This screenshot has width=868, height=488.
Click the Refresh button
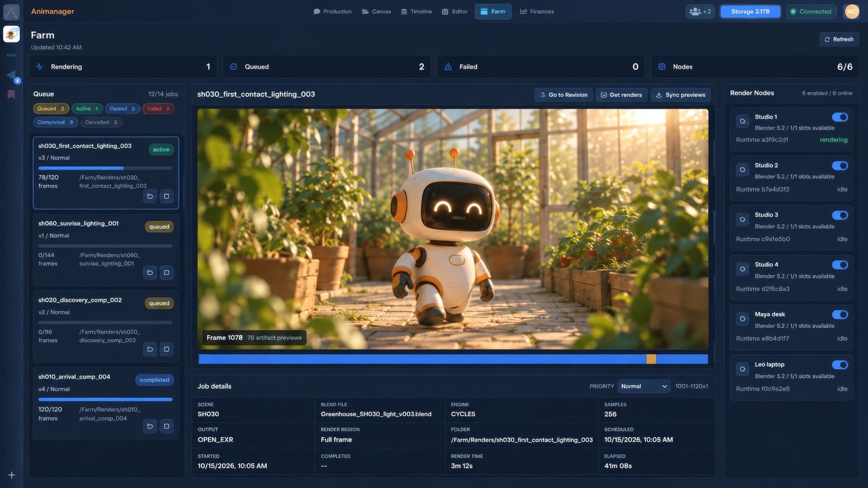pyautogui.click(x=839, y=39)
